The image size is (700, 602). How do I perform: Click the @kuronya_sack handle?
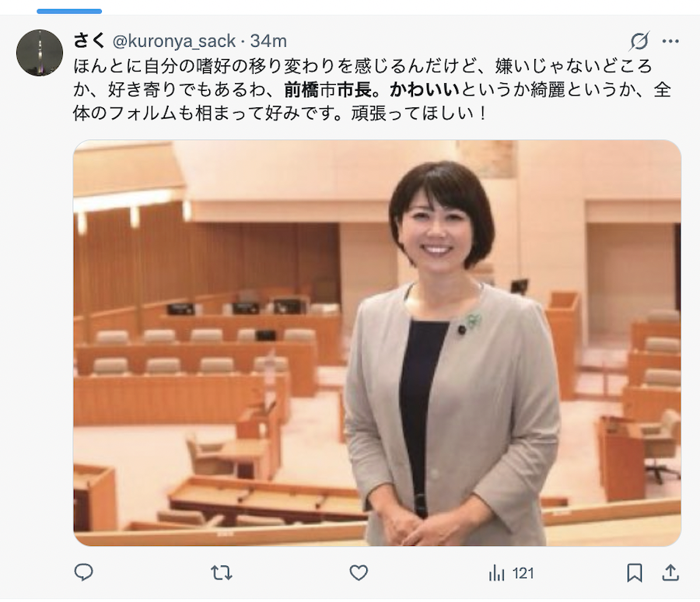(174, 41)
